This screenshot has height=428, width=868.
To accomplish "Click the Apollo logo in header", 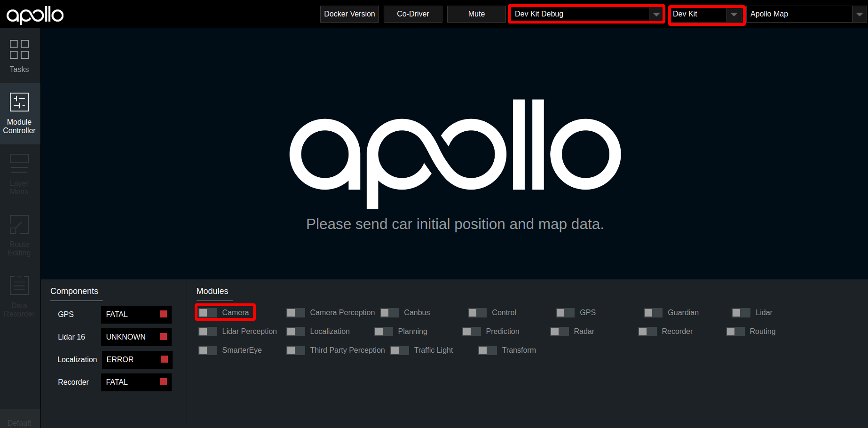I will [35, 15].
